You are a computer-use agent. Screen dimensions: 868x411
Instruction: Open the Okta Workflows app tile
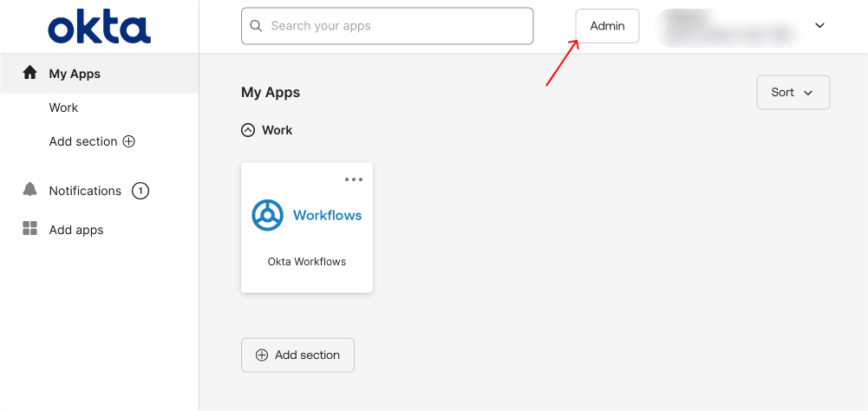[307, 228]
